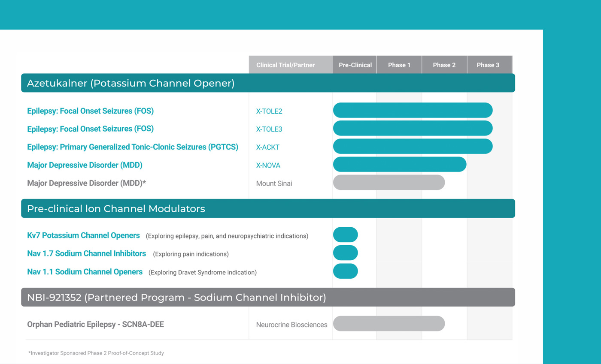Open the X-NOVA trial link
This screenshot has height=364, width=601.
268,165
